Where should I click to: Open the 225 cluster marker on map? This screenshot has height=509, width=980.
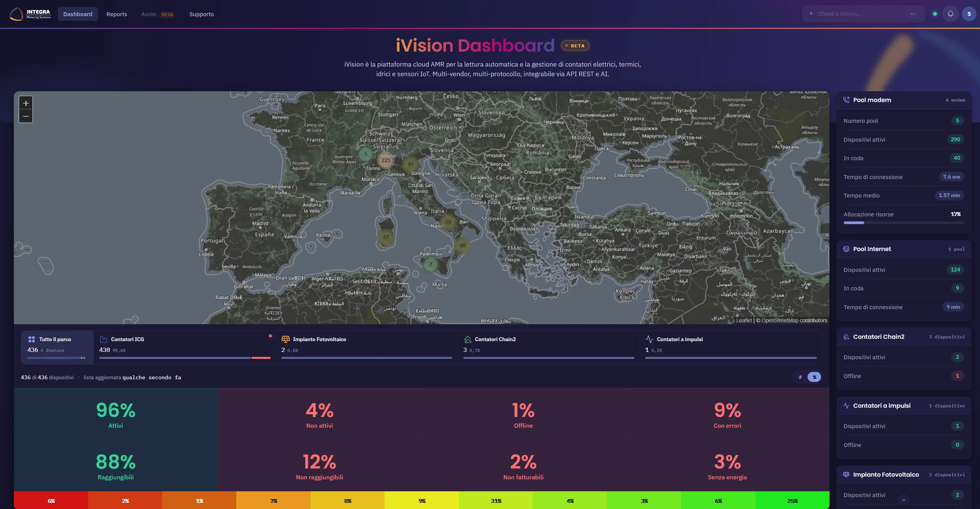386,160
